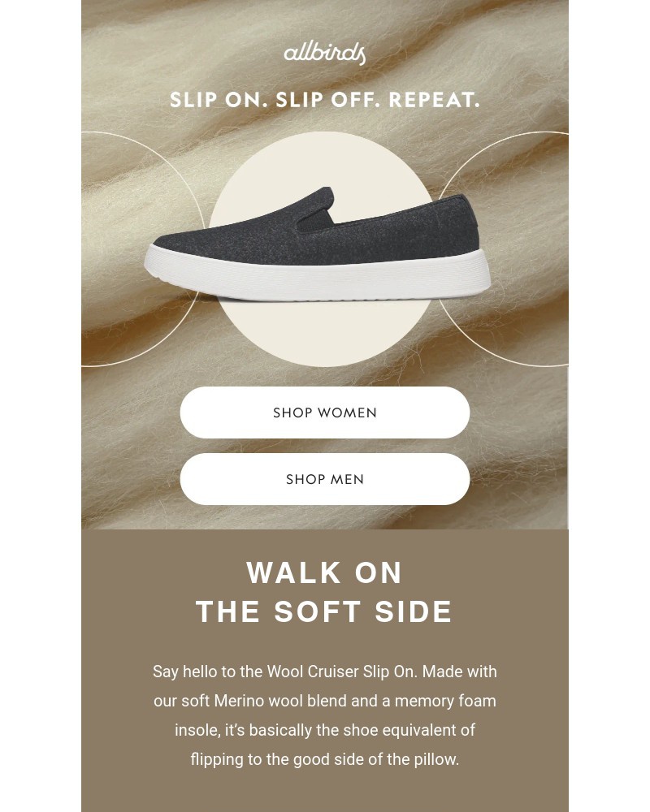Click the "flipping to the good side" line
This screenshot has width=650, height=812.
pyautogui.click(x=324, y=759)
